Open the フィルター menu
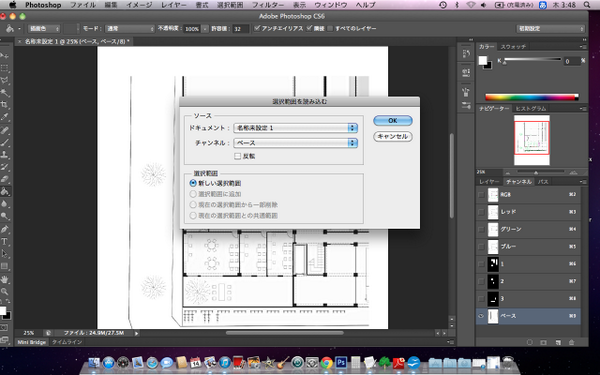Image resolution: width=600 pixels, height=375 pixels. point(268,5)
